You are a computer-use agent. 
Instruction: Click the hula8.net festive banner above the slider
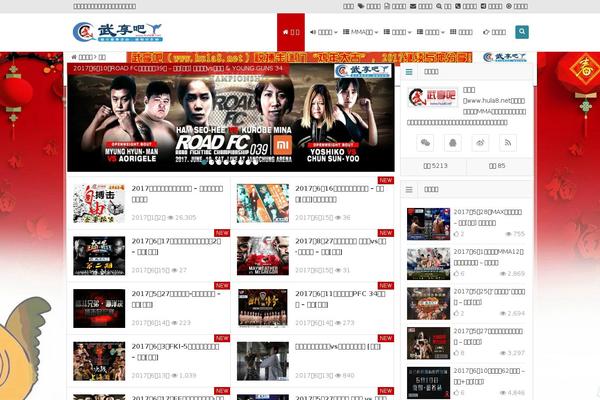tap(299, 57)
